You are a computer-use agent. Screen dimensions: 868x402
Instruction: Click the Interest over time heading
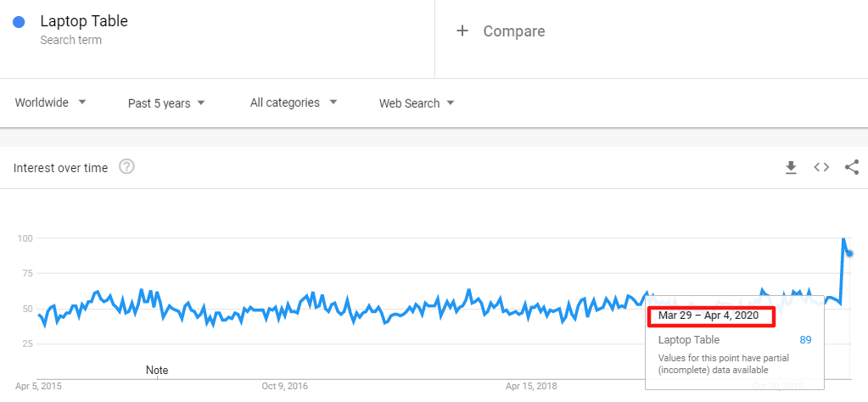(x=60, y=168)
